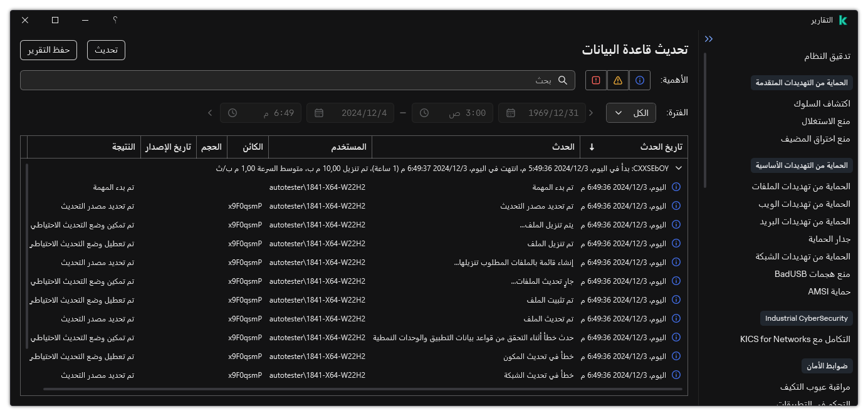
Task: Select اكتشاف السلوك in the sidebar
Action: pos(823,104)
